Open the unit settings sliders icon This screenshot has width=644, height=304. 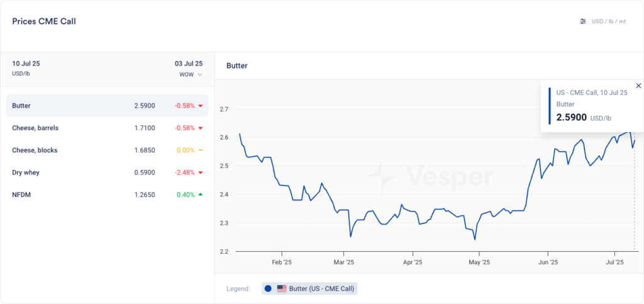click(583, 21)
